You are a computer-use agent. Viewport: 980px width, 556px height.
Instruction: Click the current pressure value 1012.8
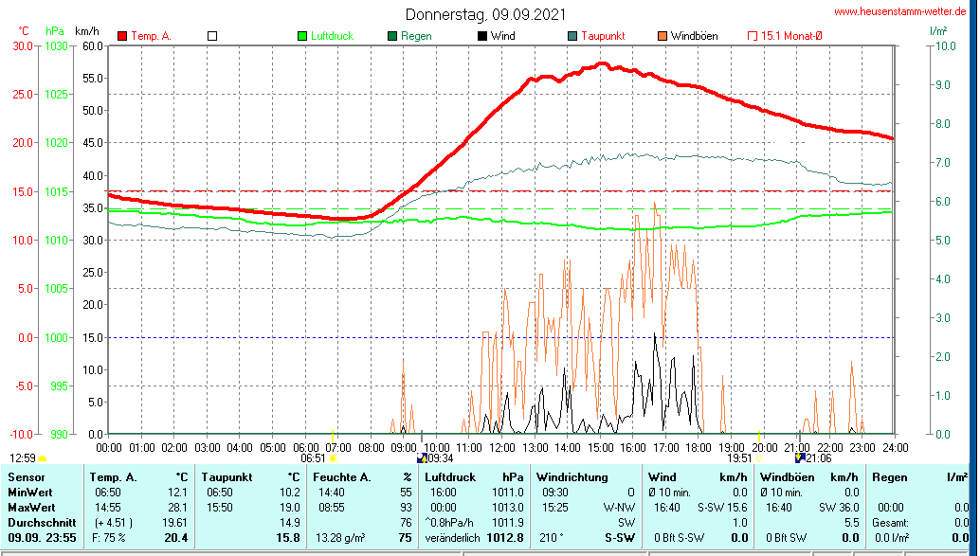507,537
